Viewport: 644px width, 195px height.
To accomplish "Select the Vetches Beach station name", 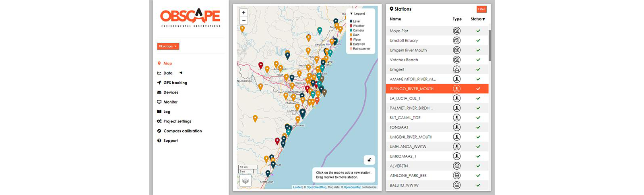I will [x=404, y=60].
